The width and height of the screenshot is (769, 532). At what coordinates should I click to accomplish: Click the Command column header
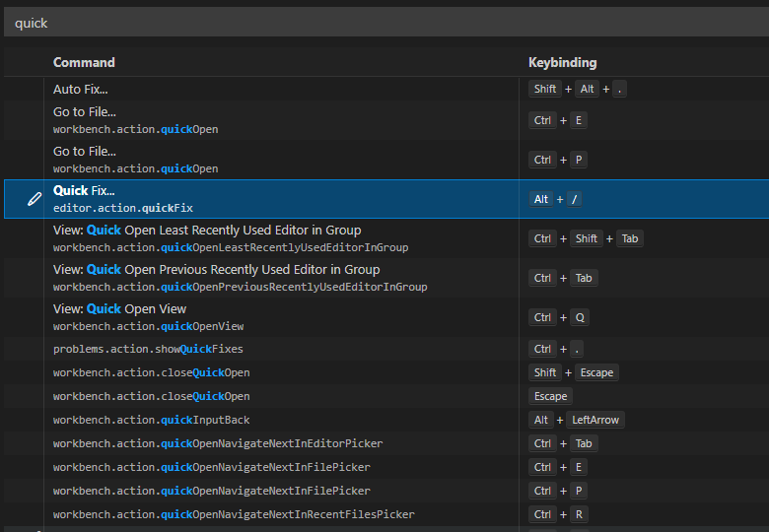click(84, 62)
